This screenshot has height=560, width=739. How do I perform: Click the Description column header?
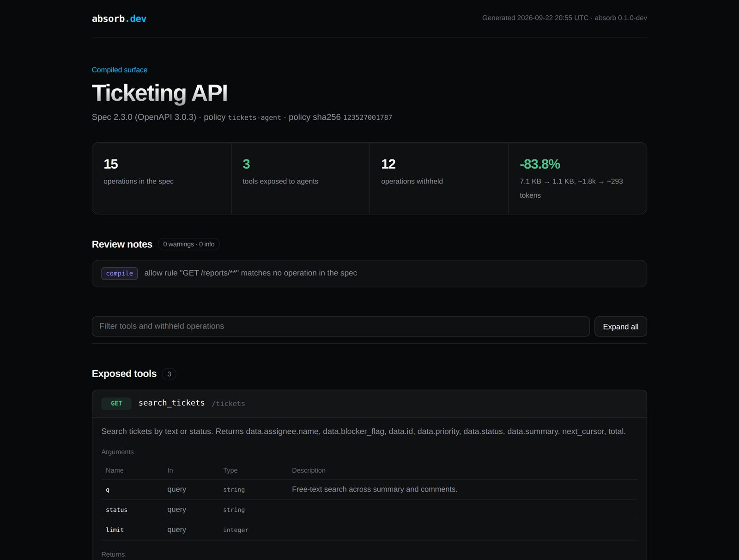(x=309, y=470)
